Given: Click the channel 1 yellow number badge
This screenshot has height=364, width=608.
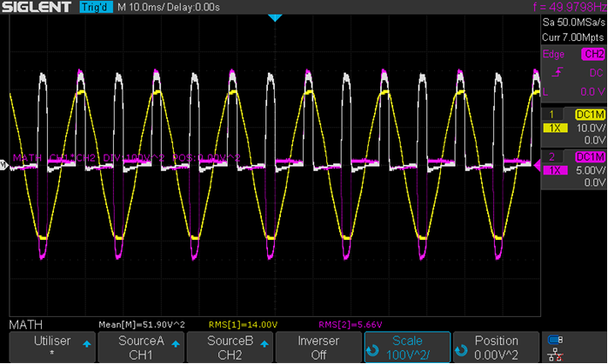Looking at the screenshot, I should tap(551, 114).
